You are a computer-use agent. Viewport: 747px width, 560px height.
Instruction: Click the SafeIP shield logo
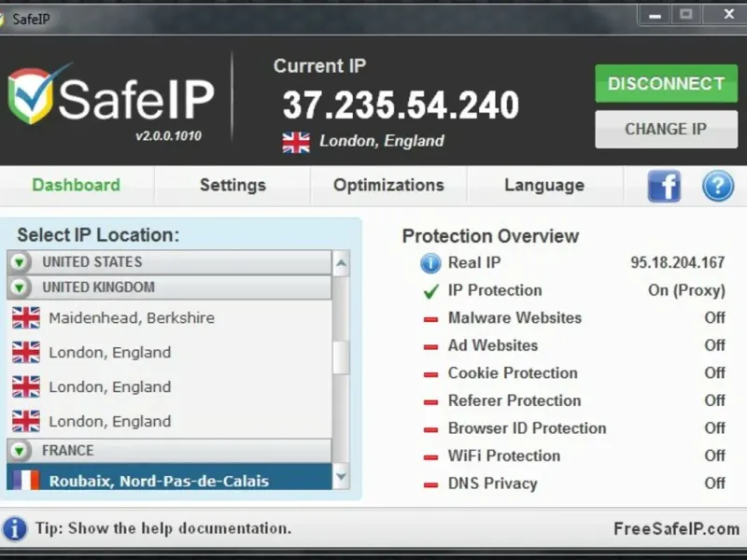tap(31, 94)
